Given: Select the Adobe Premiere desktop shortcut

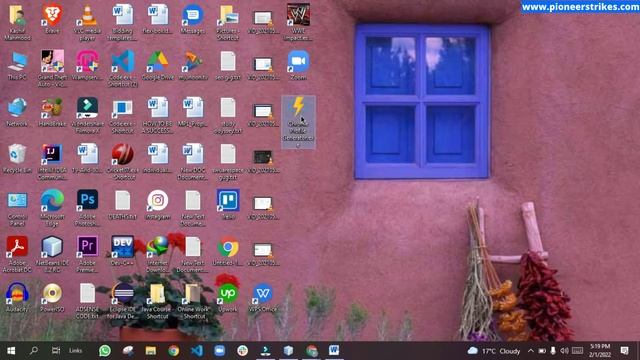Looking at the screenshot, I should tap(87, 255).
